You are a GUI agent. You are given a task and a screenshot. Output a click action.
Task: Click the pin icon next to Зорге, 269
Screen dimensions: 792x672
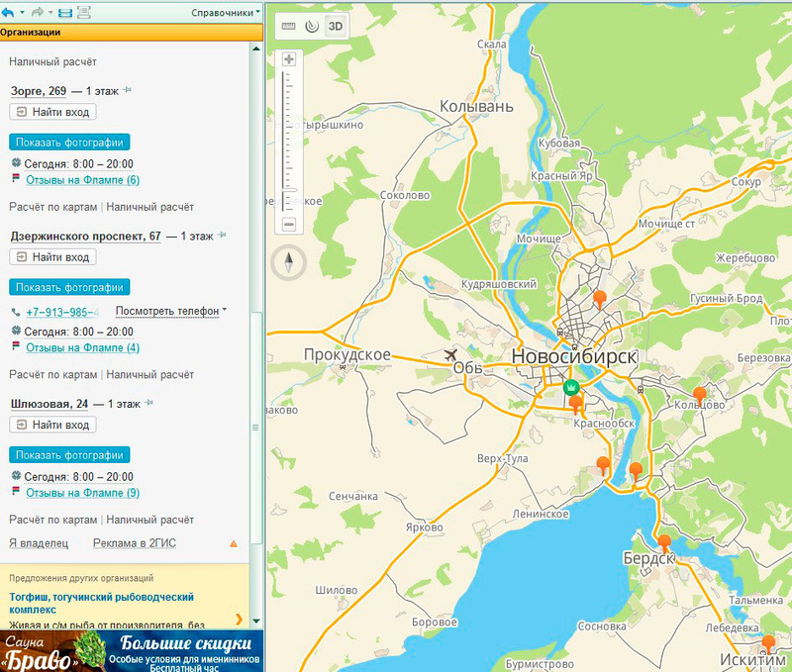[128, 91]
